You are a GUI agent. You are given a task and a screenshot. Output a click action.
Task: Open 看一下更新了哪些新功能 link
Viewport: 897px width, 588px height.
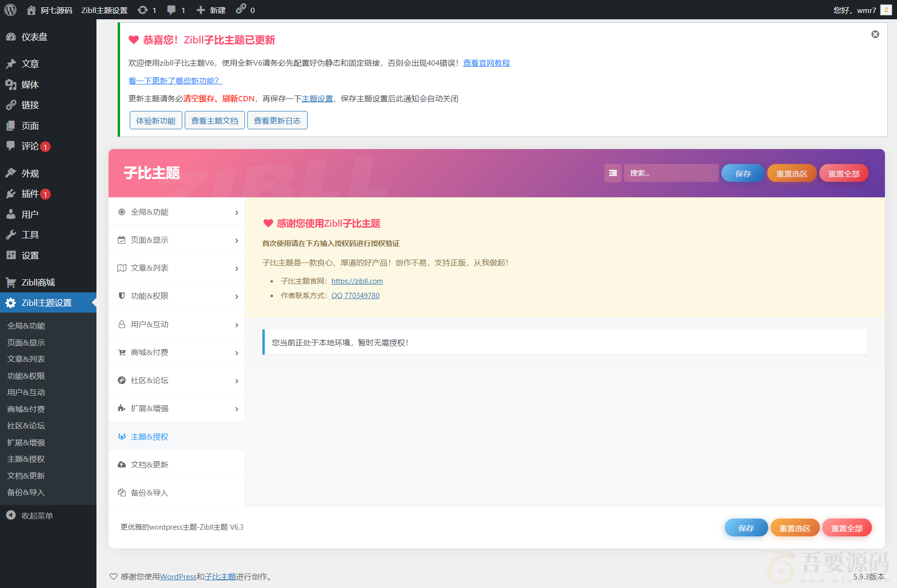[x=175, y=81]
